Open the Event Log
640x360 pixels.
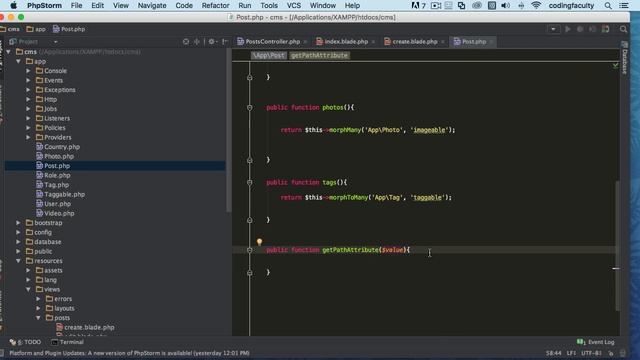[596, 342]
